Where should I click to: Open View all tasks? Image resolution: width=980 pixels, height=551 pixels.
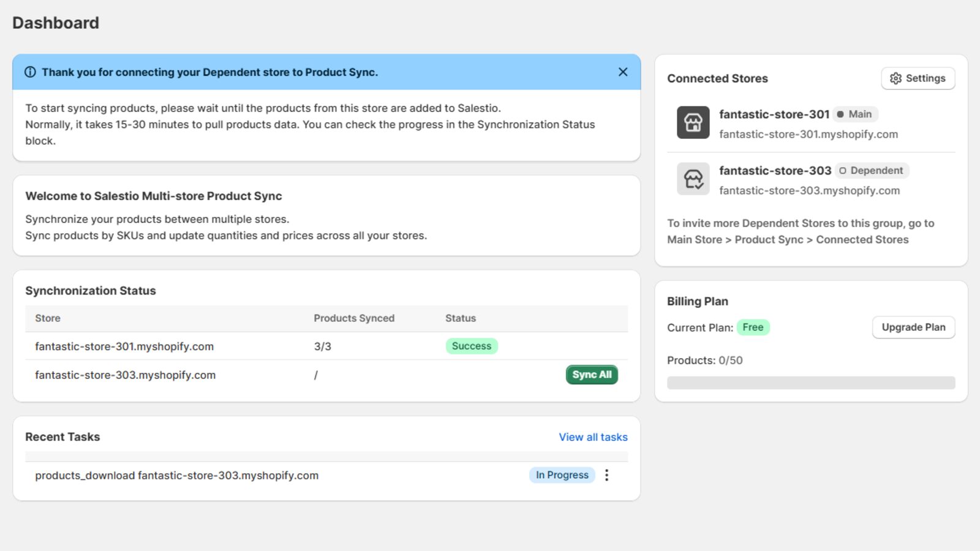coord(592,437)
